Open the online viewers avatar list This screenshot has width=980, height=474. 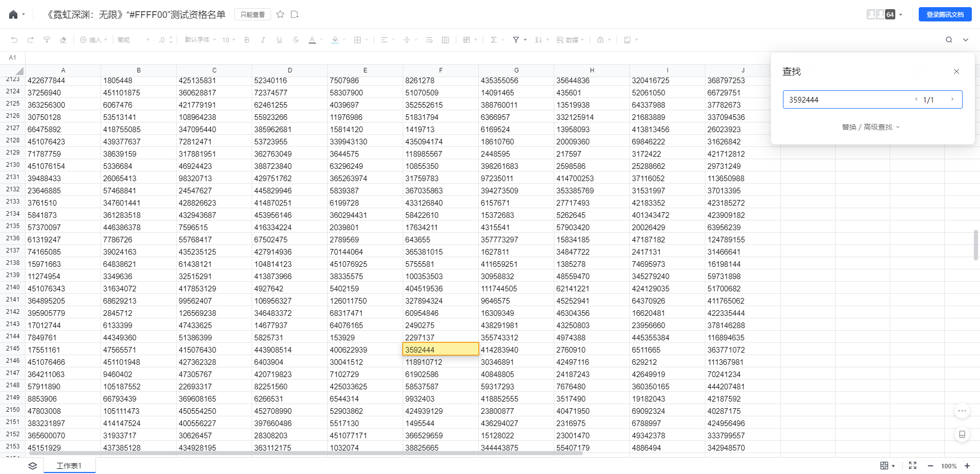885,14
